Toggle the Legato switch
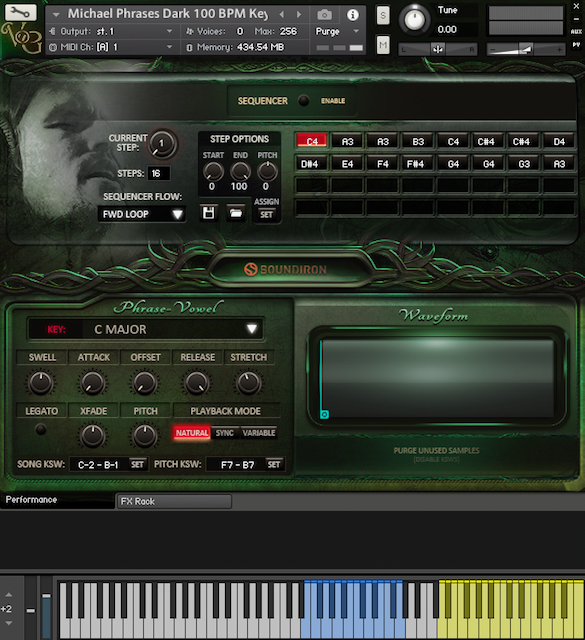 (40, 429)
